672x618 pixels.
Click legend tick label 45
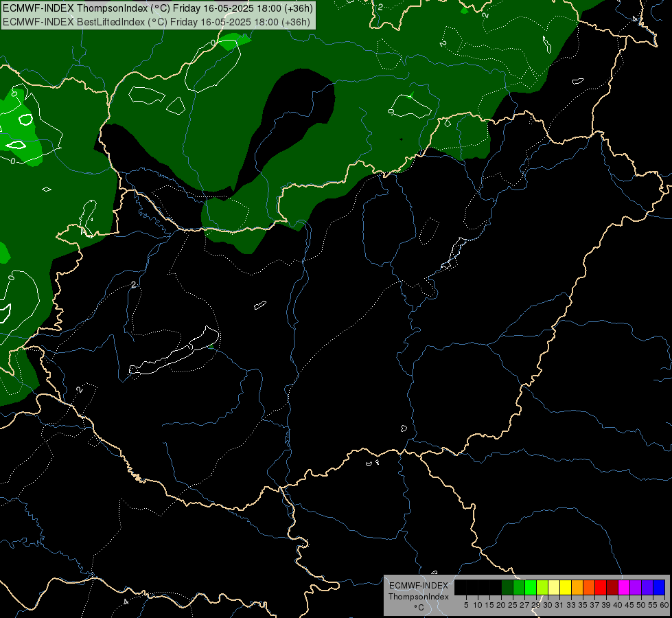(x=629, y=605)
